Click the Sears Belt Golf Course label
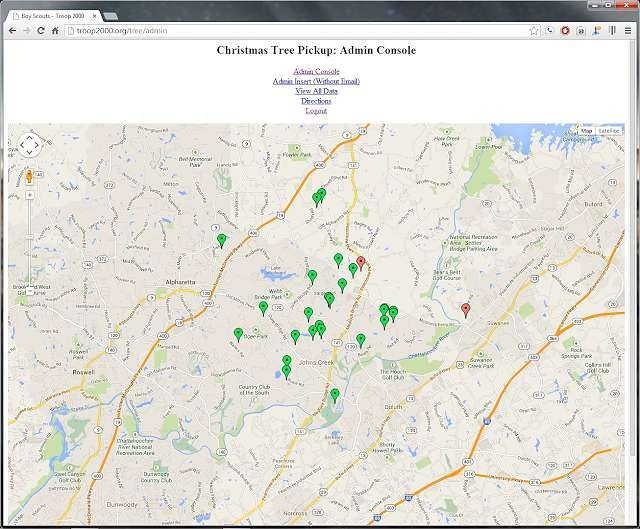The image size is (640, 529). (447, 275)
